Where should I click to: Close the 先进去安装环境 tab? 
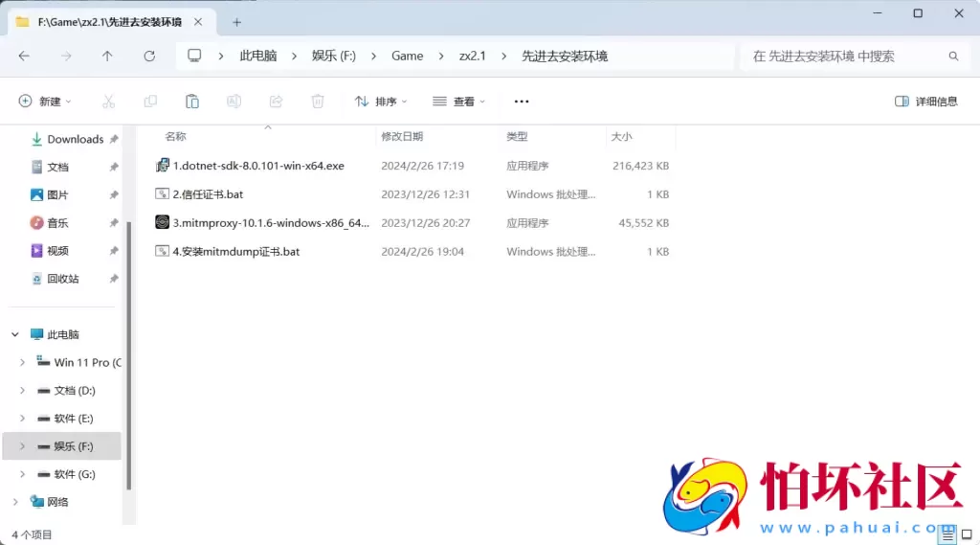pos(197,22)
